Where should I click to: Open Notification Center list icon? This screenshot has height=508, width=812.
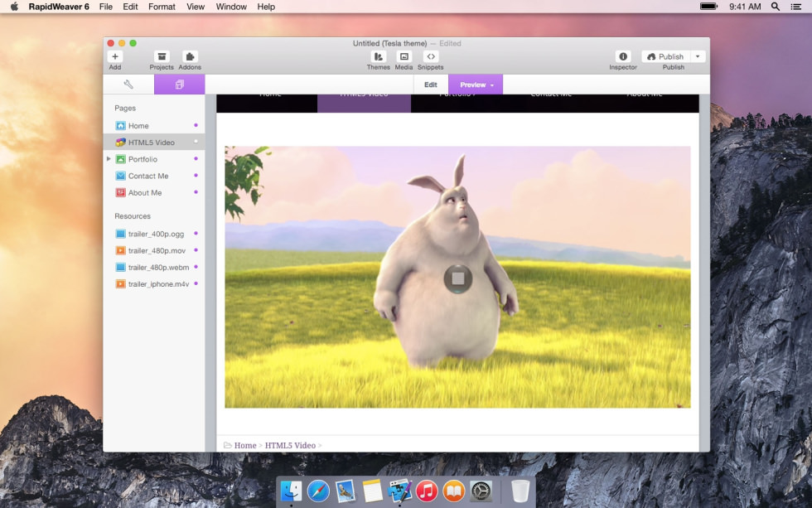coord(796,7)
